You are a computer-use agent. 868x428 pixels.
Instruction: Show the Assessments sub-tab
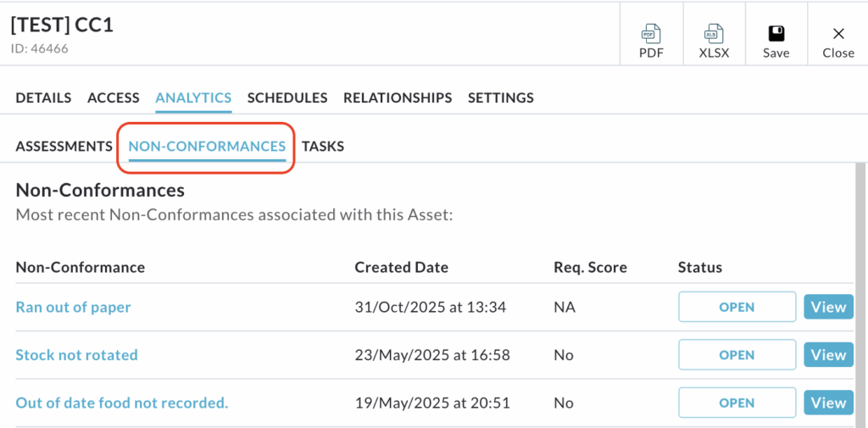pos(64,146)
